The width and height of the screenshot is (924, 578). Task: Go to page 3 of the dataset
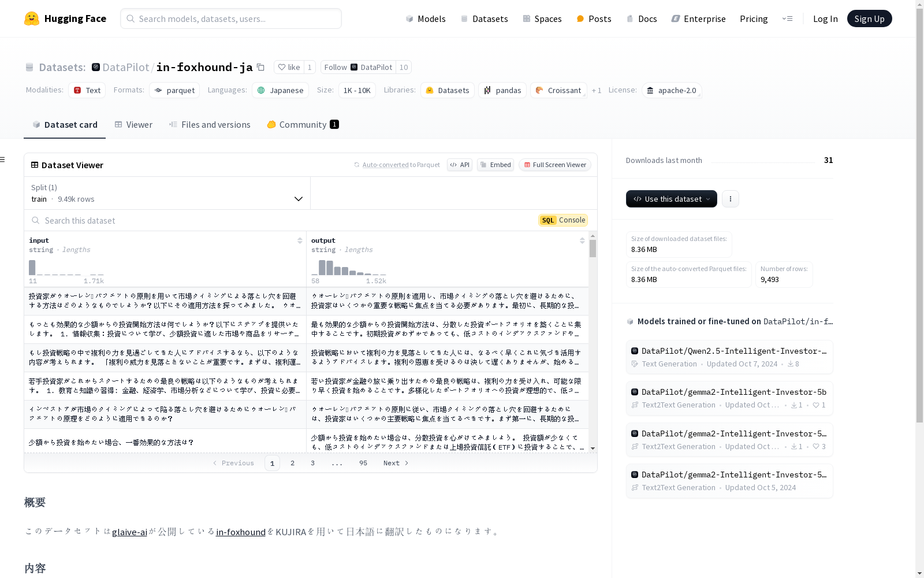point(313,463)
